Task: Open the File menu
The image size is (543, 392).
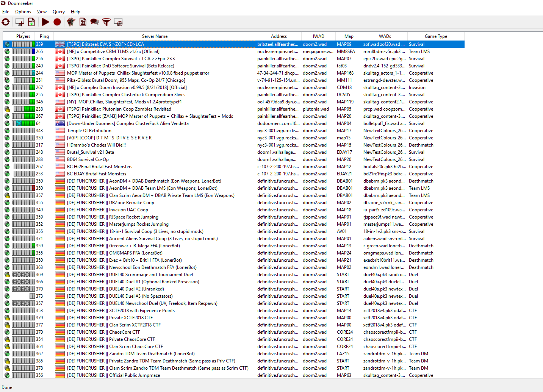Action: pos(6,12)
